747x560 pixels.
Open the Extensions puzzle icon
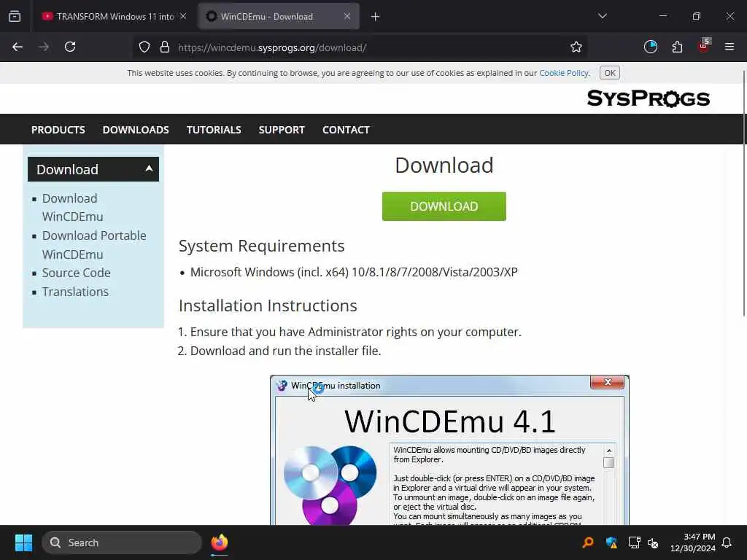pyautogui.click(x=677, y=47)
